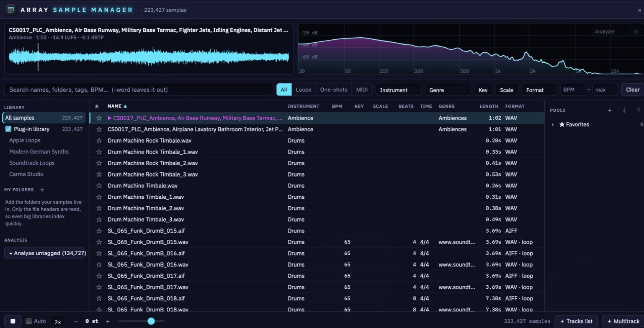644x328 pixels.
Task: Select the All filter tab
Action: click(284, 90)
